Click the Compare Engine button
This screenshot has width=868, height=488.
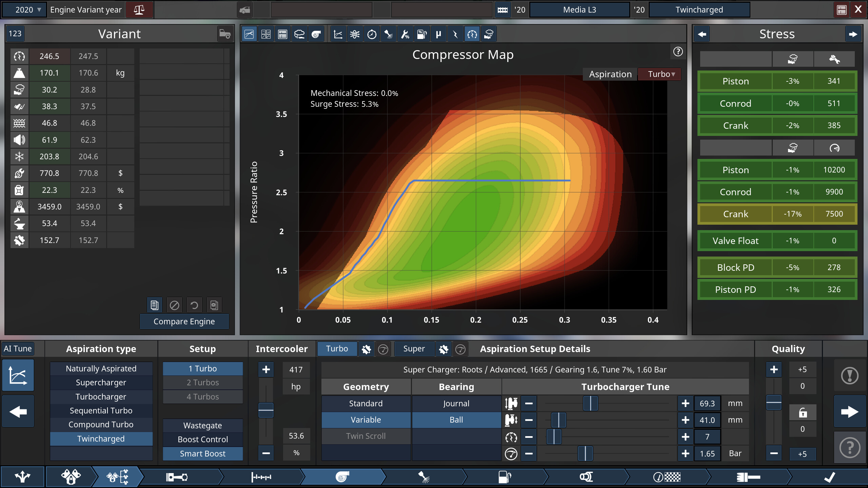tap(184, 321)
